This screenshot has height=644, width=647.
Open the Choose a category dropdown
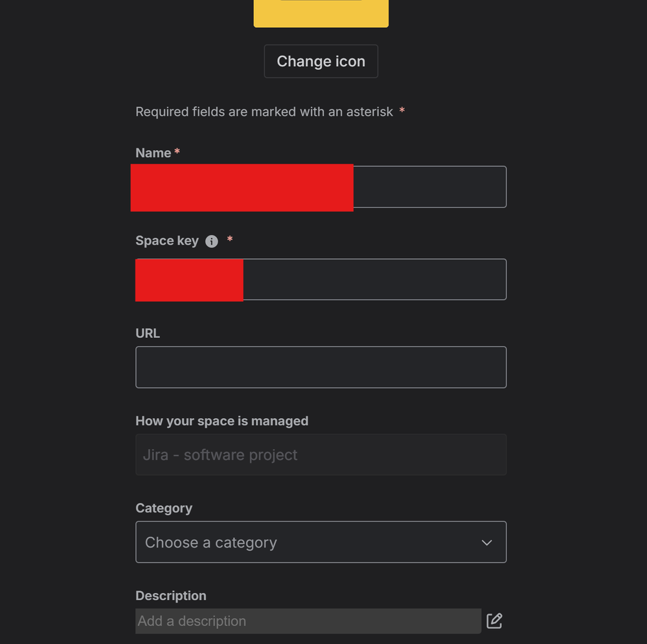321,542
